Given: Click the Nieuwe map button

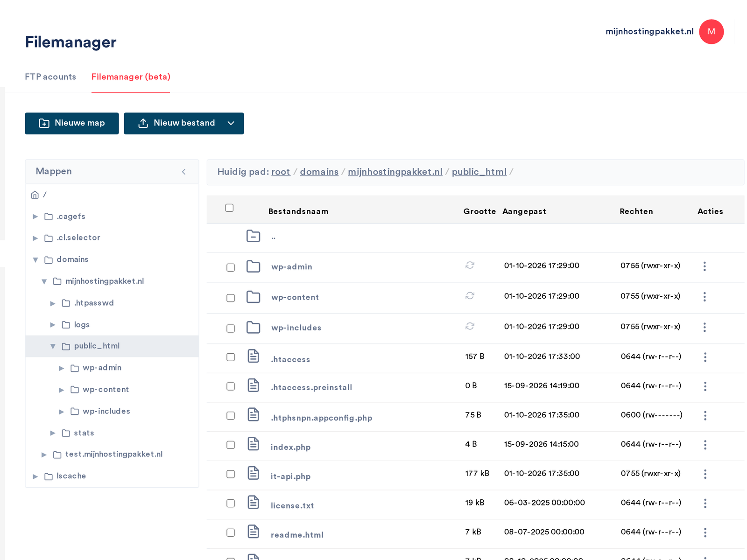Looking at the screenshot, I should coord(72,123).
